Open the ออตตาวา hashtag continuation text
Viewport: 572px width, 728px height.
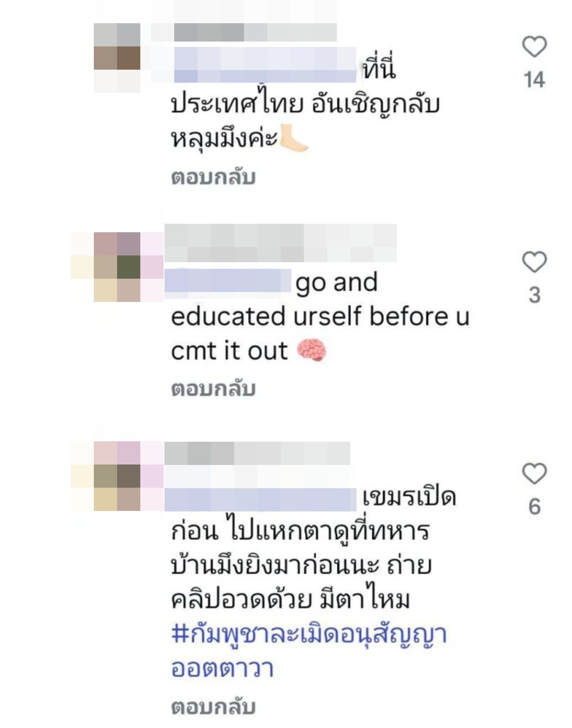coord(222,669)
